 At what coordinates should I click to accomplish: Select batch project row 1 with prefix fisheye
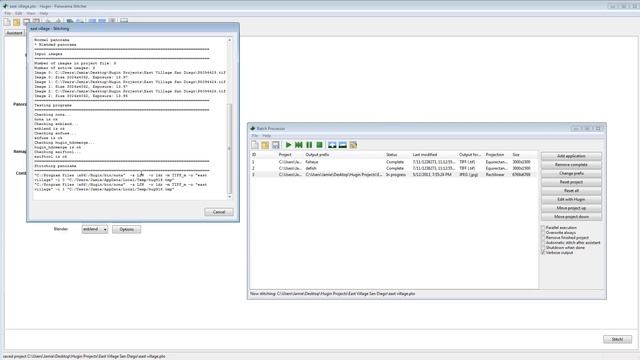click(x=393, y=162)
